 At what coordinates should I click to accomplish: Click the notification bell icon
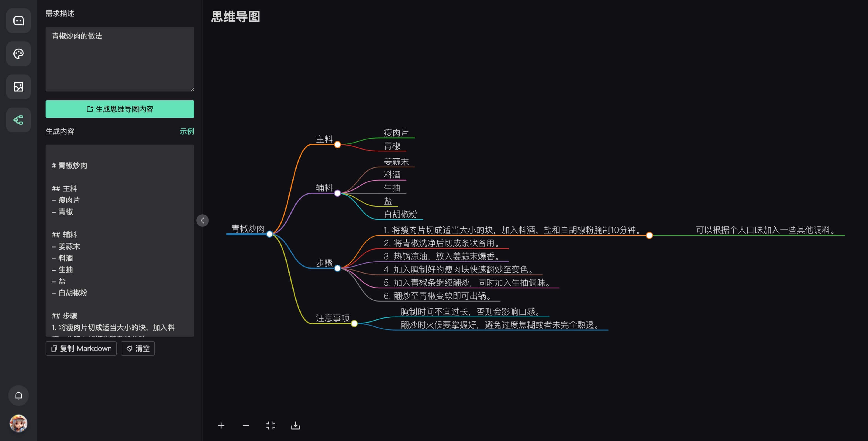(18, 395)
